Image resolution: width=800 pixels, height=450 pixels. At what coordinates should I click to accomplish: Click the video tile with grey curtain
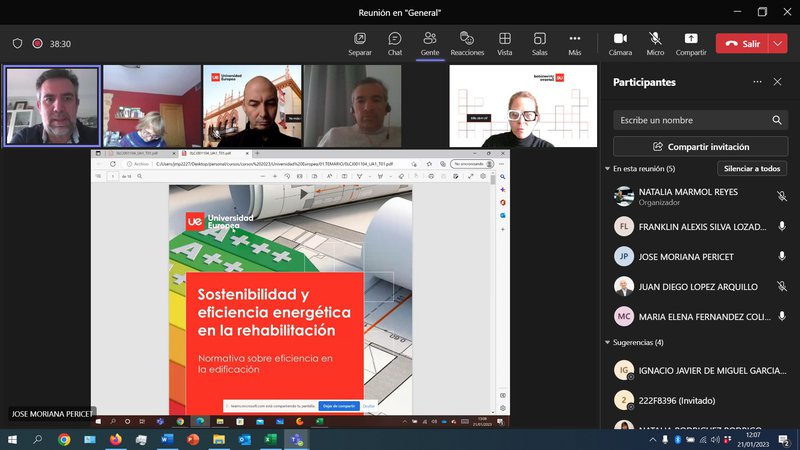coord(352,106)
